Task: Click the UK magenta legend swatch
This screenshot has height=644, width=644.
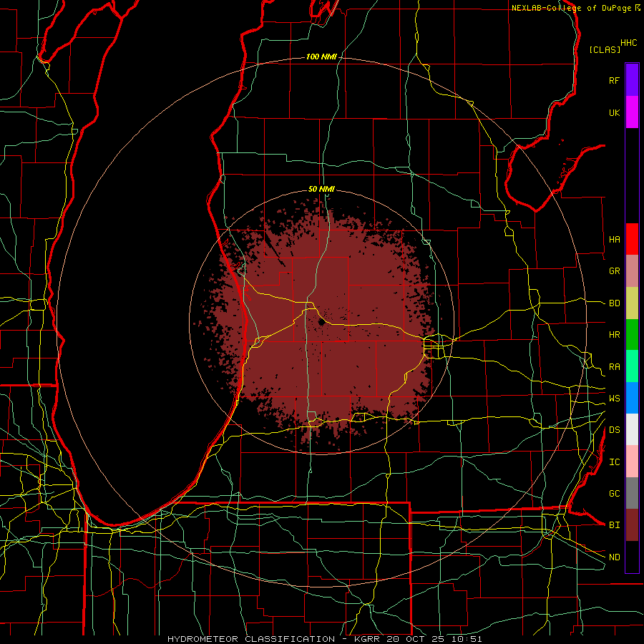Action: pyautogui.click(x=632, y=112)
